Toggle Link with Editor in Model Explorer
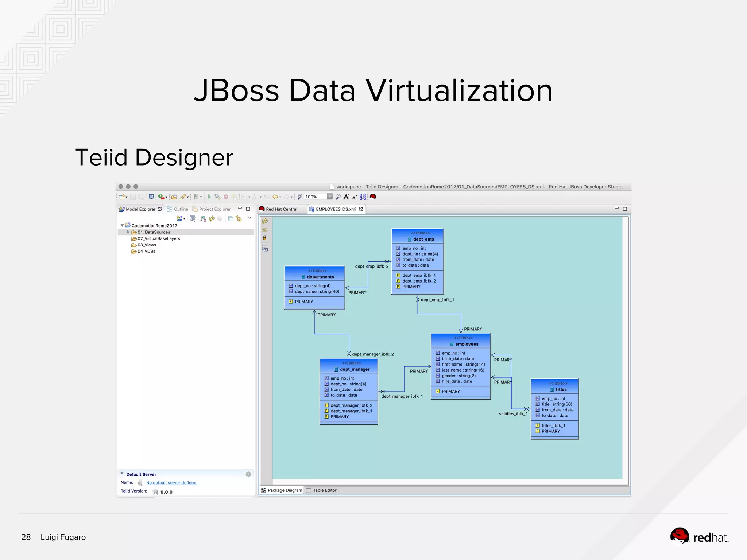This screenshot has width=747, height=560. coord(239,219)
